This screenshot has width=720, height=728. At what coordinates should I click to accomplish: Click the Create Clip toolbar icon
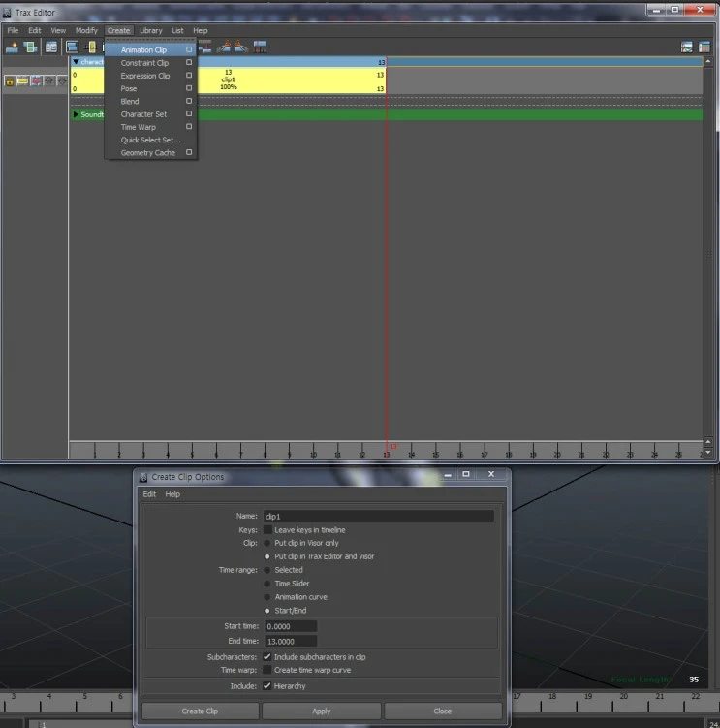(x=12, y=47)
